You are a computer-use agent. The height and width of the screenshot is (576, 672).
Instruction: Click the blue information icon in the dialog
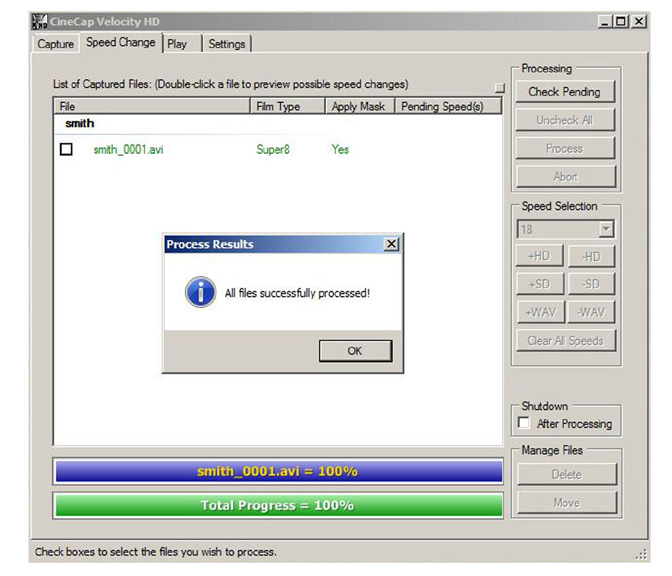[200, 292]
